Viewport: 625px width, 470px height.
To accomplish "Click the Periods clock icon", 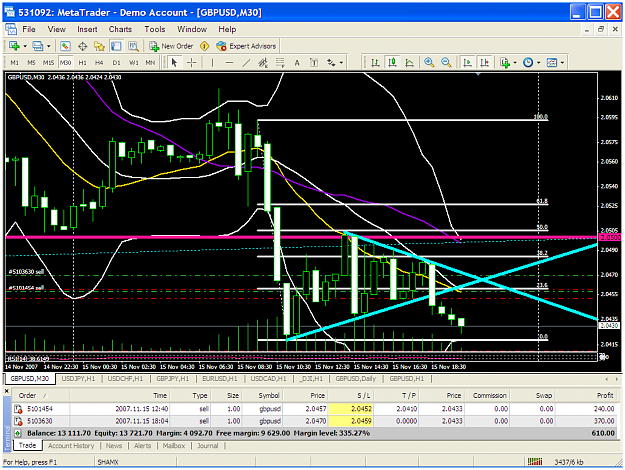I will [x=528, y=63].
